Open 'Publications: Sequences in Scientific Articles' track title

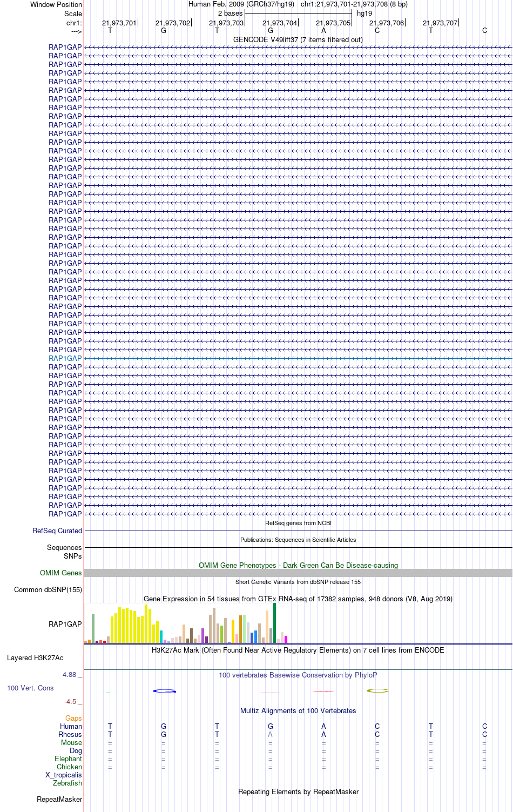pyautogui.click(x=298, y=540)
